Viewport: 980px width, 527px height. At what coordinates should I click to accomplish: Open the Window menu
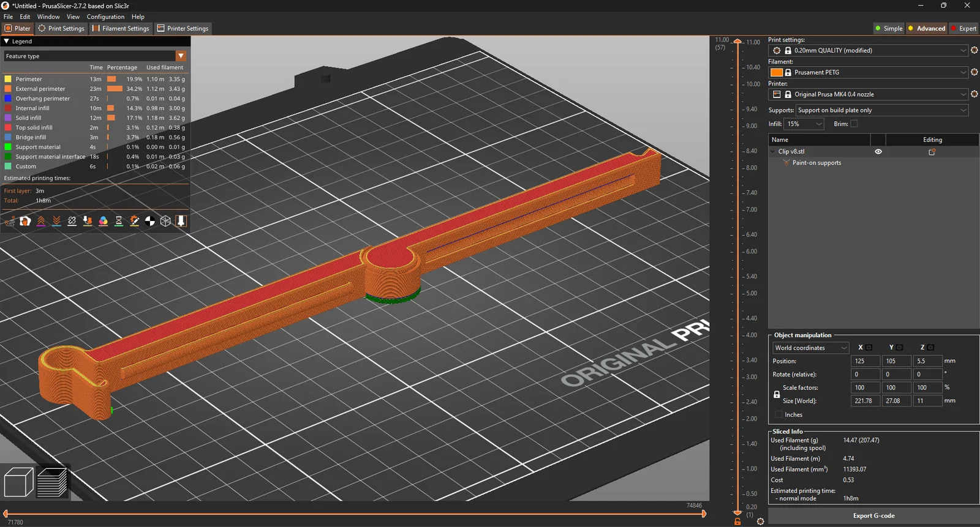tap(48, 17)
